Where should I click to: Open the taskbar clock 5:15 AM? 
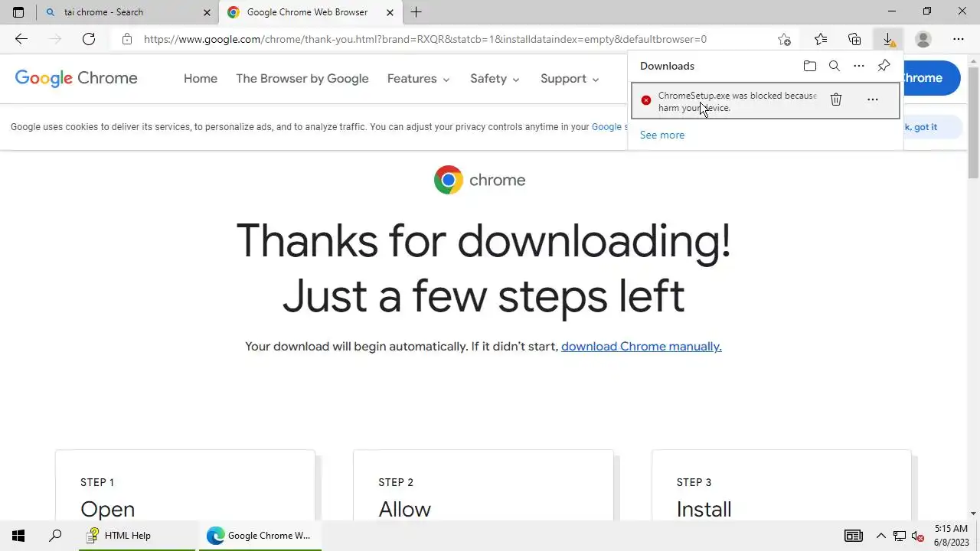[951, 536]
